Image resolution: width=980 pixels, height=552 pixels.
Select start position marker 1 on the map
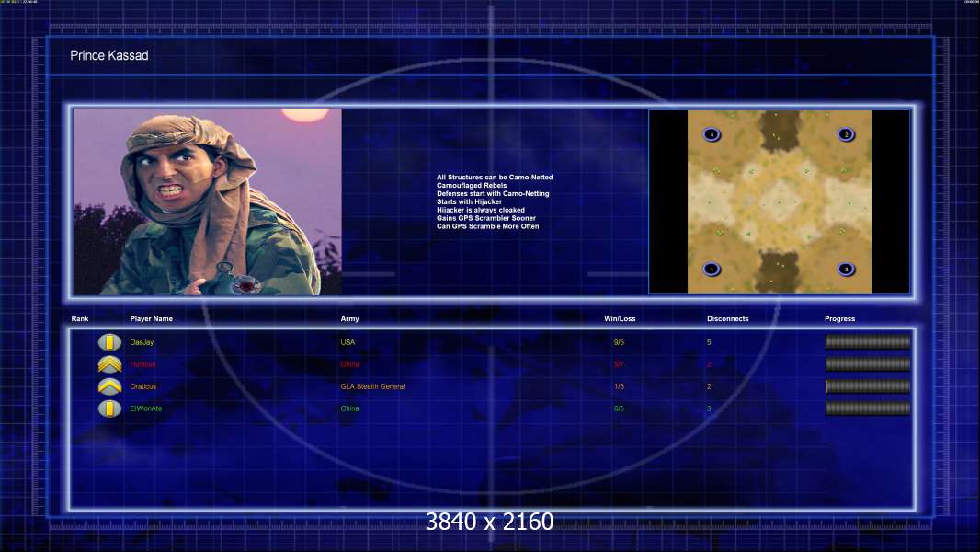click(x=712, y=270)
